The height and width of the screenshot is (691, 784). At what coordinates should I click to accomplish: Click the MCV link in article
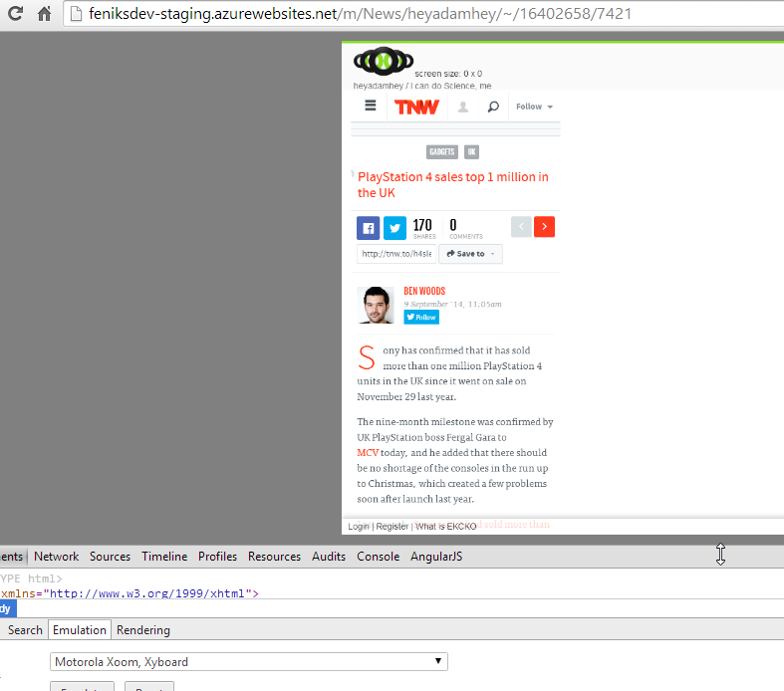click(368, 453)
